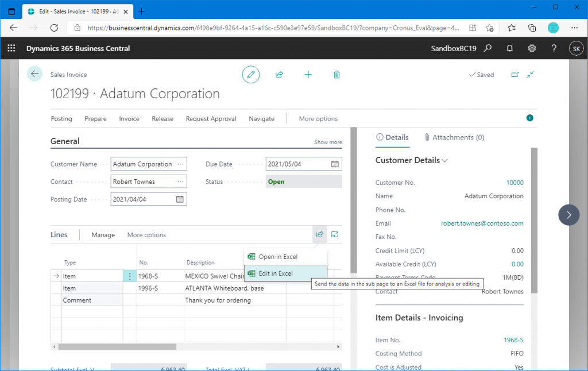Screen dimensions: 588x371
Task: Click the three-dot row menu on line 1968-S
Action: pyautogui.click(x=130, y=276)
